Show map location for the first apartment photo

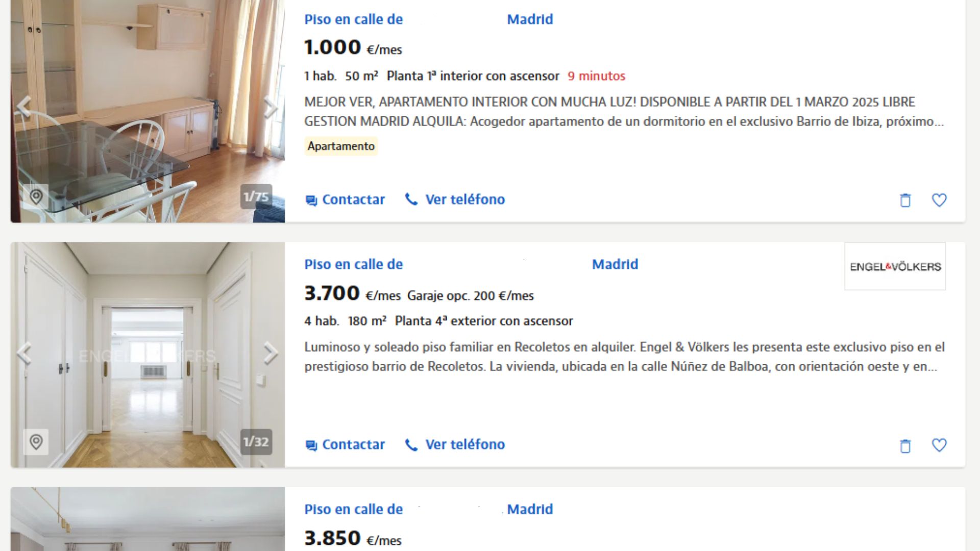36,196
